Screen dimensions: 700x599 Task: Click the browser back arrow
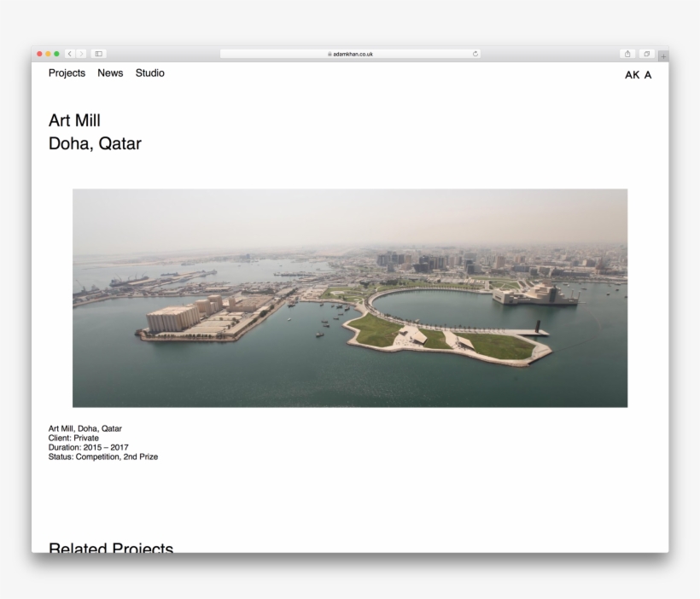(x=71, y=54)
